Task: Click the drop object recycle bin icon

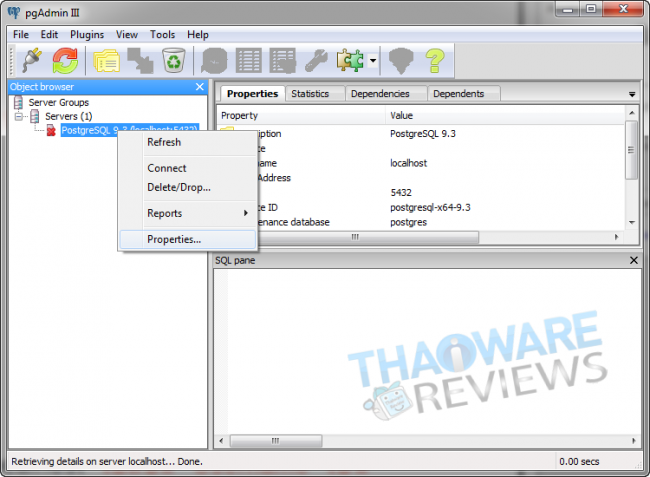Action: pyautogui.click(x=174, y=61)
